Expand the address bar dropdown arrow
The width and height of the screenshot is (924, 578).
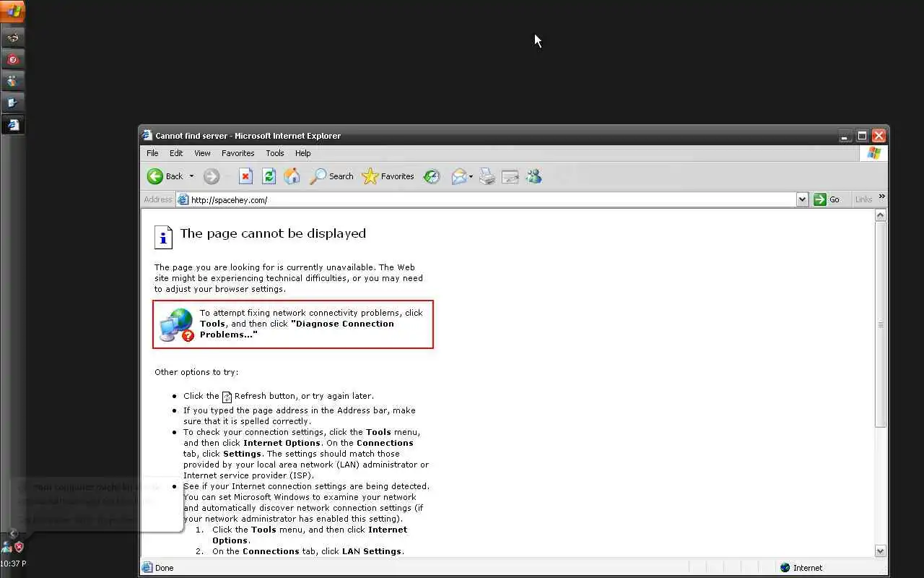802,200
